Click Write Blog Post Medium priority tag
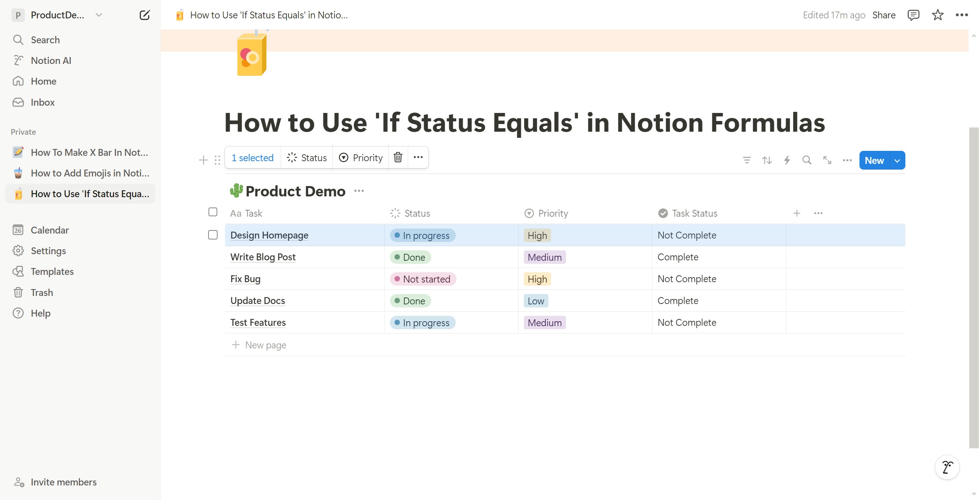 (x=545, y=257)
